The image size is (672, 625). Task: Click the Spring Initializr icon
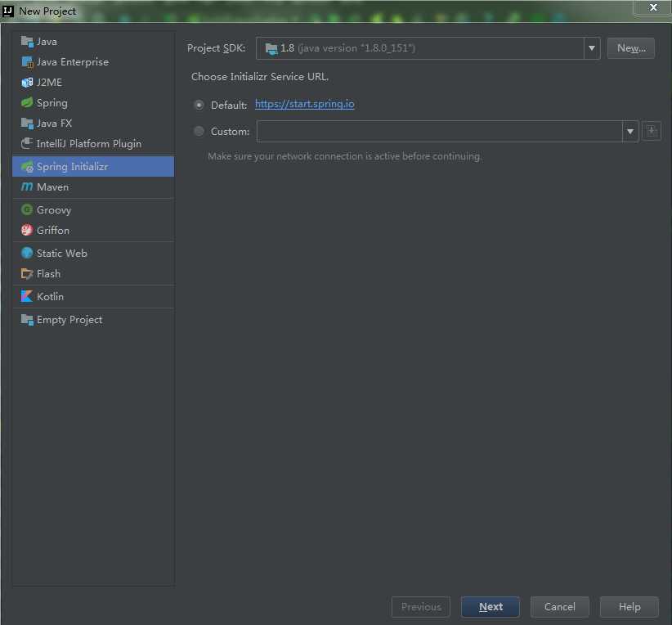(27, 167)
